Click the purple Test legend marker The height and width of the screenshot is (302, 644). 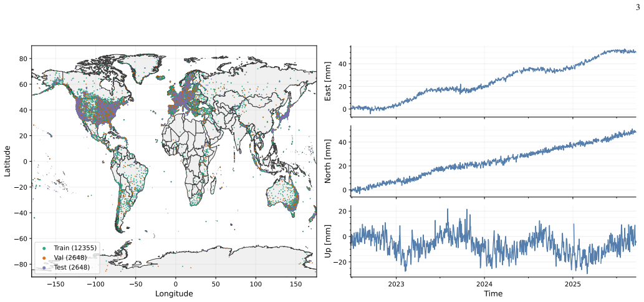44,268
